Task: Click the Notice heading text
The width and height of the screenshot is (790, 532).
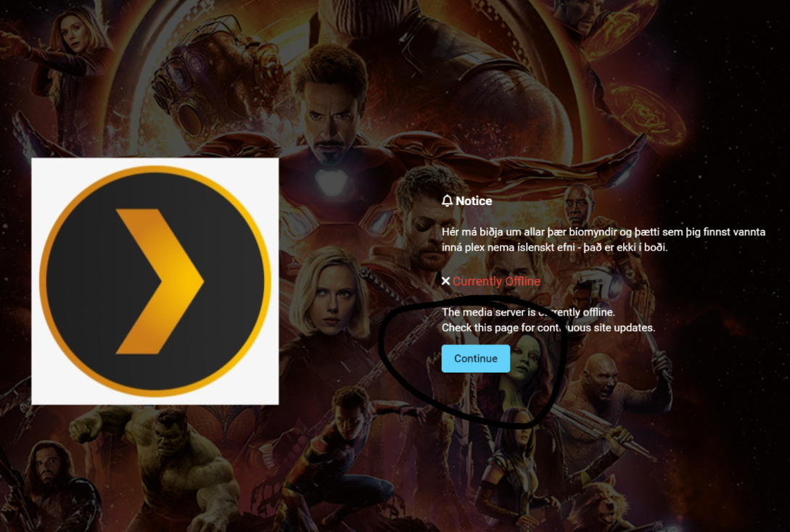Action: (x=474, y=201)
